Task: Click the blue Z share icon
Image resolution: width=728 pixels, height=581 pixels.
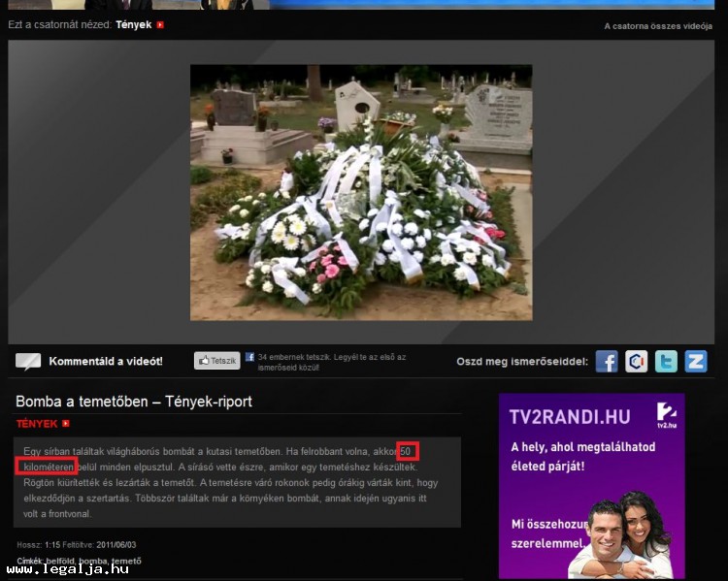Action: (x=696, y=362)
